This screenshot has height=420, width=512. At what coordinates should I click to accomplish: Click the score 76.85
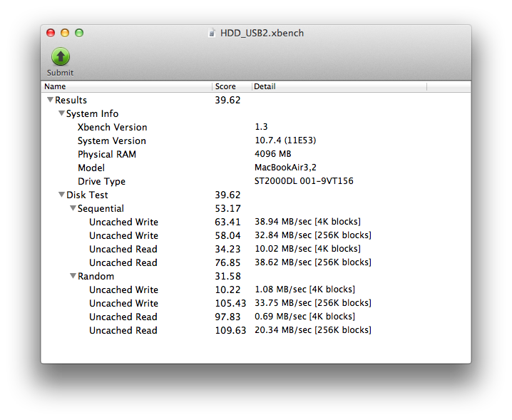(x=227, y=262)
